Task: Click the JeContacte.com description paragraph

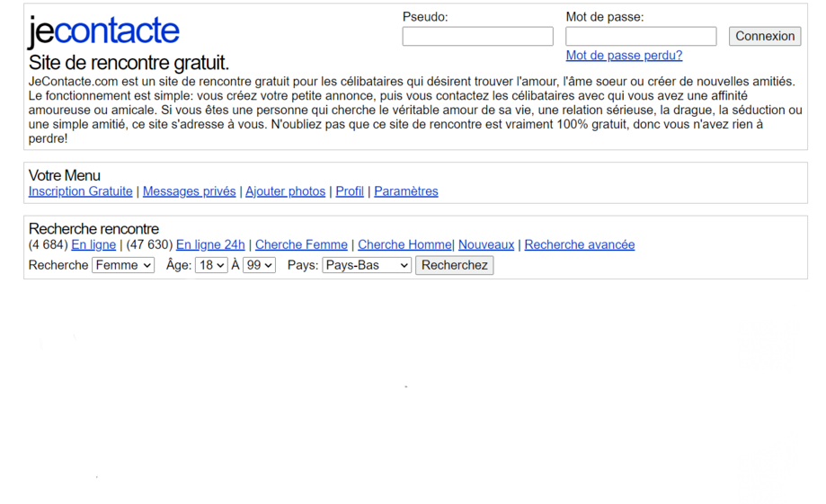Action: coord(415,111)
